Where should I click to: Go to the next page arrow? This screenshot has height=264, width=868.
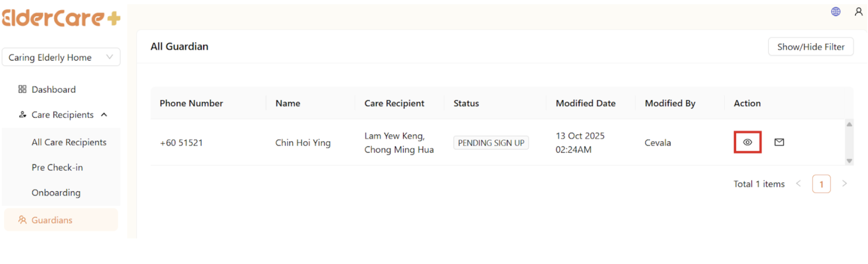844,184
